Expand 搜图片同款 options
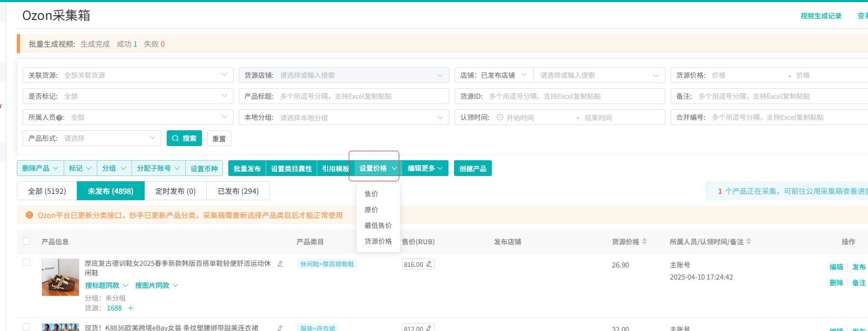 point(157,285)
